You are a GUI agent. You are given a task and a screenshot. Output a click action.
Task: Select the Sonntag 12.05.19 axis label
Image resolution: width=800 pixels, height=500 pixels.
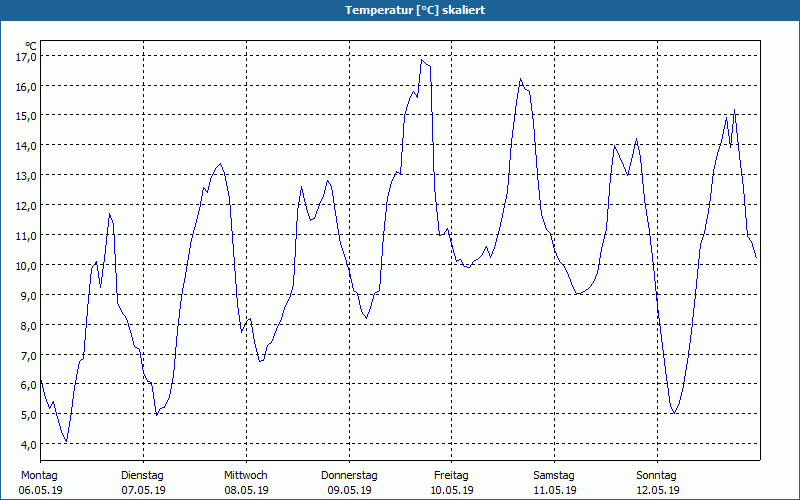coord(657,483)
